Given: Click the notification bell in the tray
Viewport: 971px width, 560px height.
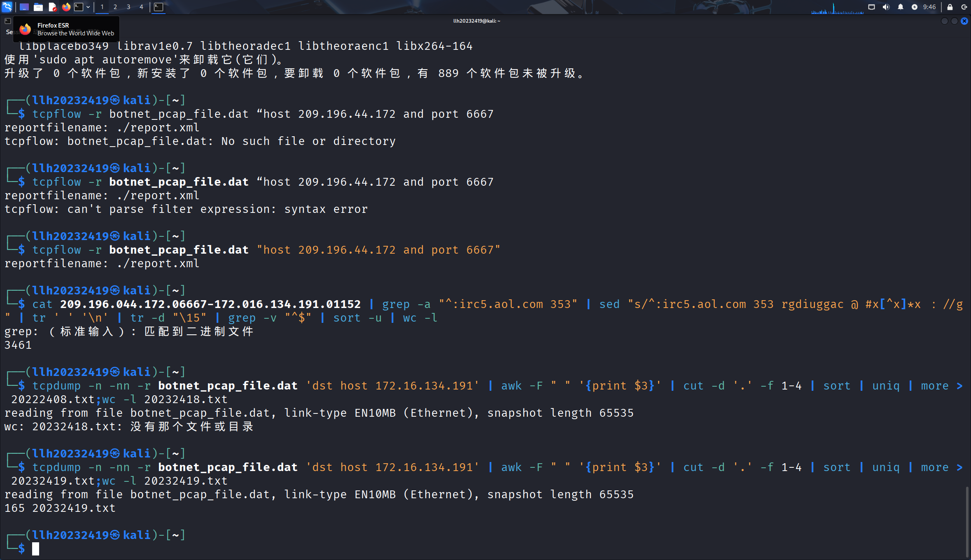Looking at the screenshot, I should [901, 7].
